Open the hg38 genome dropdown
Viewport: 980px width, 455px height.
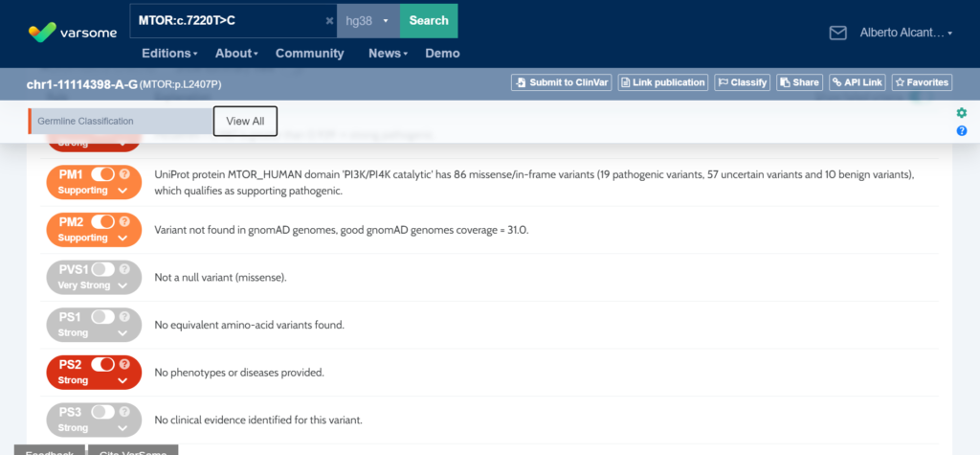click(367, 21)
